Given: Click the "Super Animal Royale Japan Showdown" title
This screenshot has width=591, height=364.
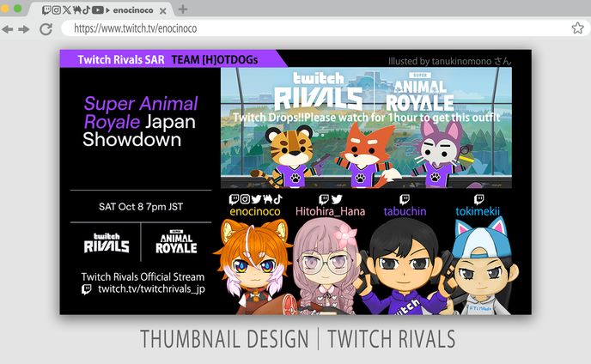Looking at the screenshot, I should 140,122.
